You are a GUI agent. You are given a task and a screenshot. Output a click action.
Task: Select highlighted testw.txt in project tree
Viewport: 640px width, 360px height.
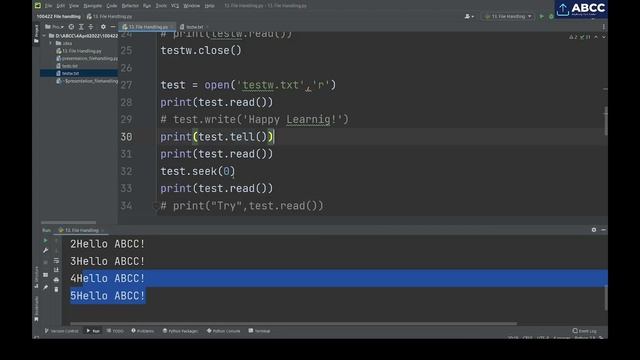click(79, 73)
